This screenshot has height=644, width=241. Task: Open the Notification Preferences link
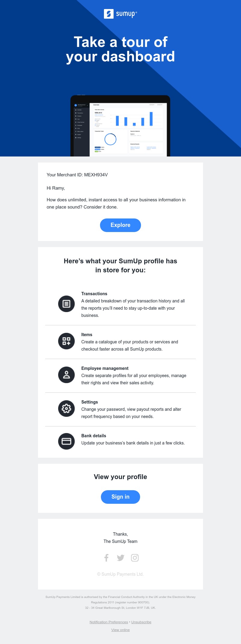click(109, 622)
